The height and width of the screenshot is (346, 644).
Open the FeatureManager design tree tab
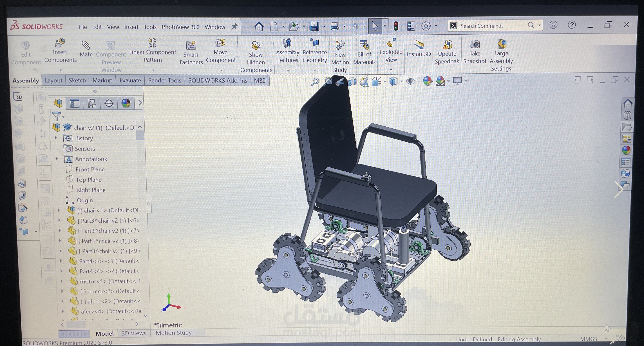click(x=58, y=103)
